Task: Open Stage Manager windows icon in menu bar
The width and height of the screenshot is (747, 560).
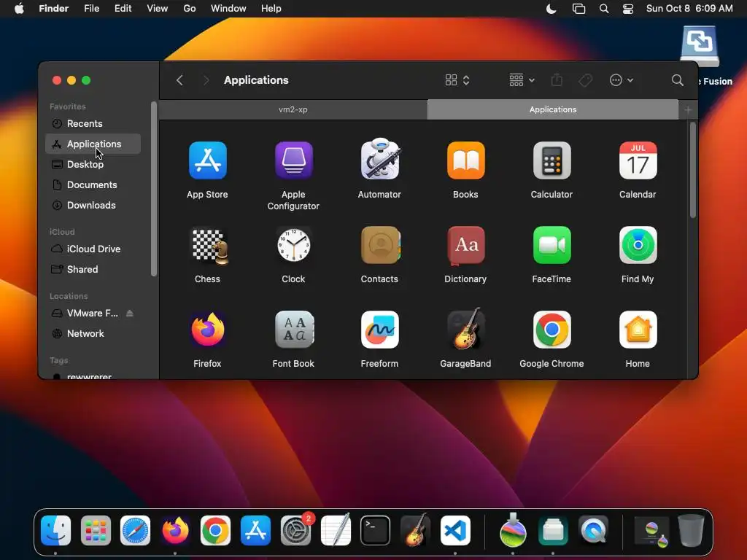Action: point(578,9)
